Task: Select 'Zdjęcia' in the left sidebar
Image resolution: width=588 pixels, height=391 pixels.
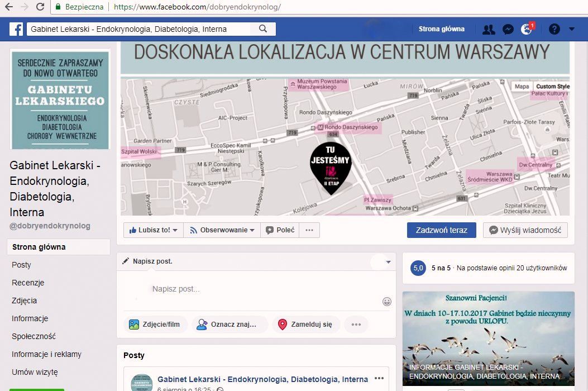Action: pyautogui.click(x=25, y=301)
